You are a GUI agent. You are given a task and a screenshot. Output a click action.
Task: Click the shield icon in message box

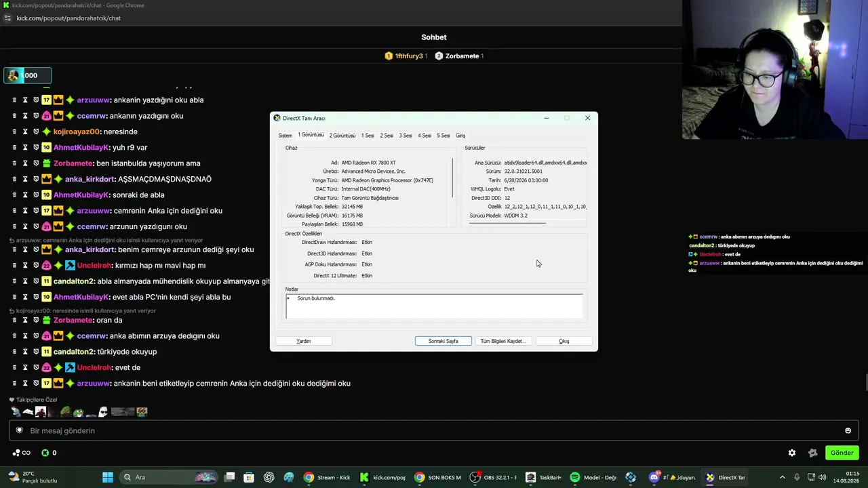20,430
